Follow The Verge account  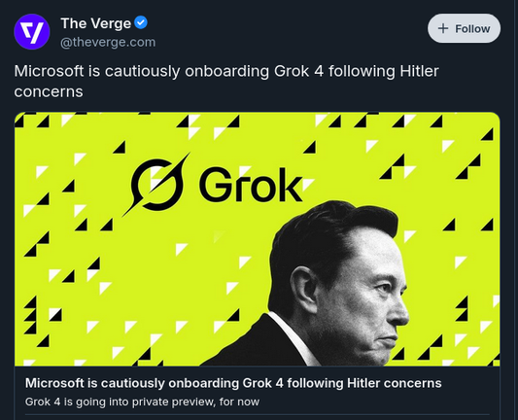(464, 28)
